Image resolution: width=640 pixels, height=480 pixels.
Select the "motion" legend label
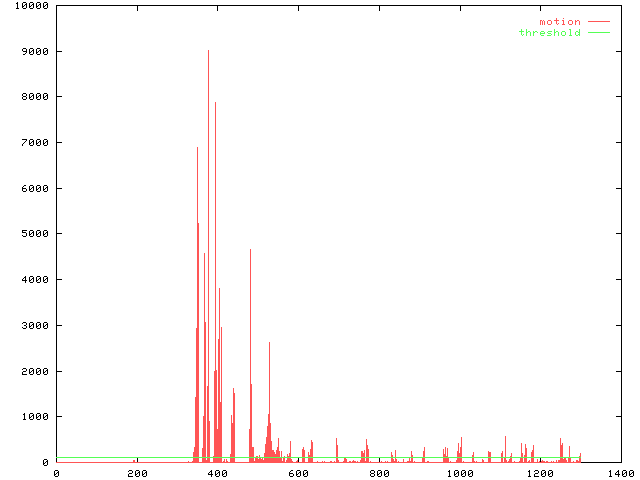tap(559, 21)
